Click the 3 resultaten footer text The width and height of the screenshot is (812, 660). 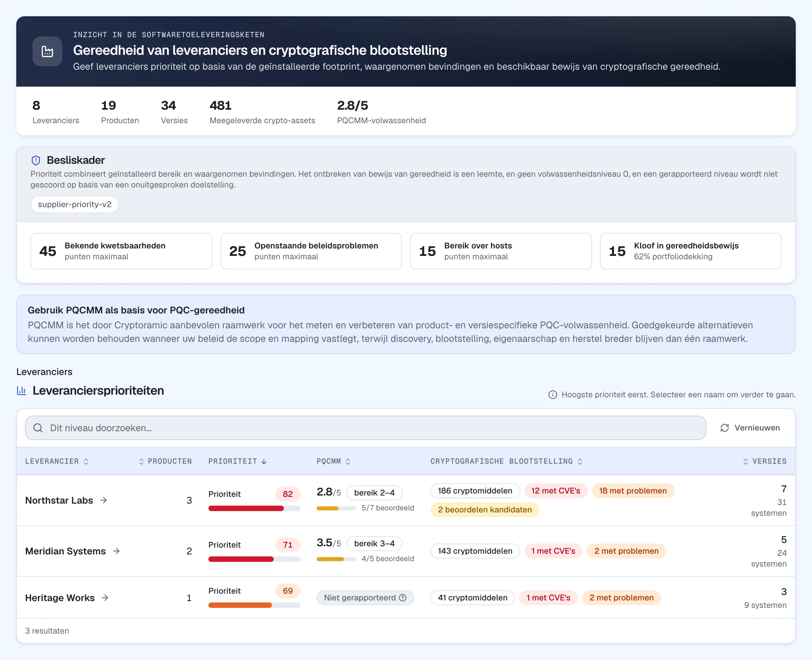click(x=47, y=631)
